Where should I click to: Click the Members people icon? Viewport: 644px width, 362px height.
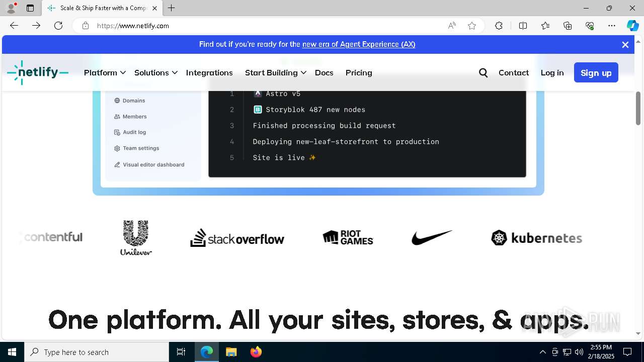[117, 117]
